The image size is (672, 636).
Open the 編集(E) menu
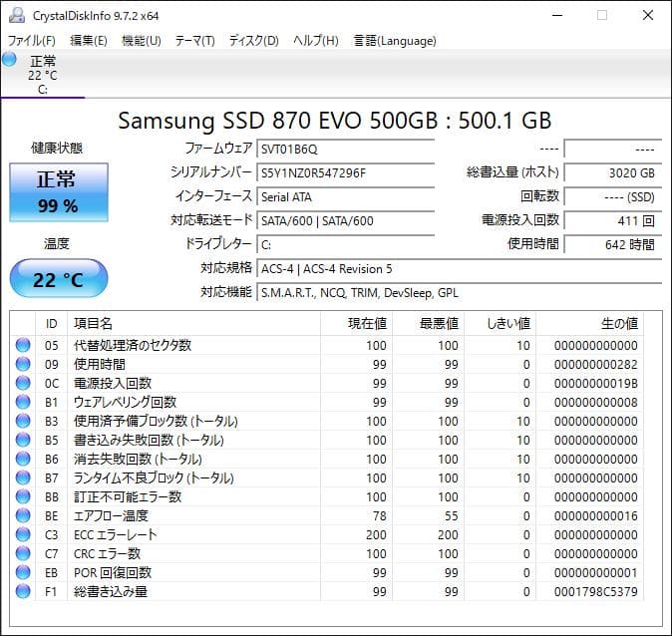click(89, 41)
